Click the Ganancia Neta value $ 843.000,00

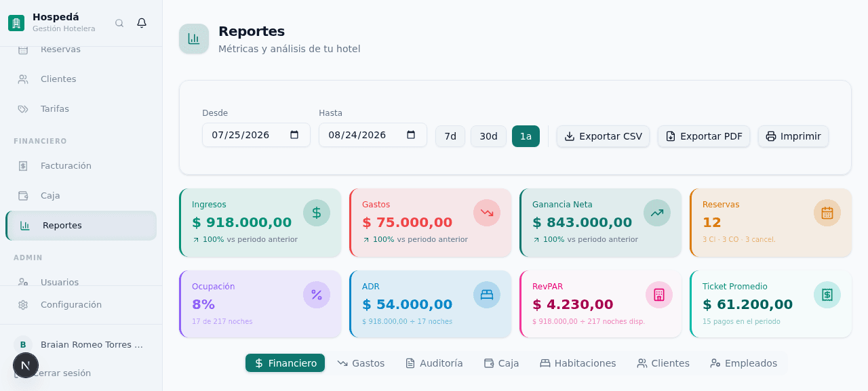tap(582, 222)
